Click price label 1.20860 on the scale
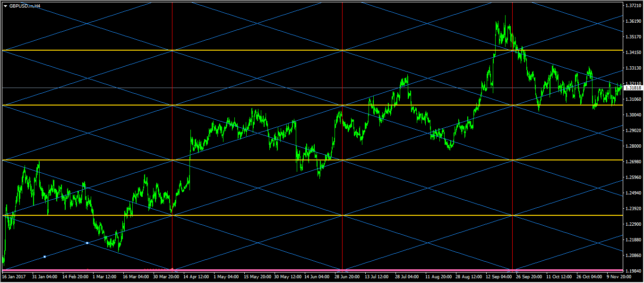Image resolution: width=644 pixels, height=283 pixels. [632, 255]
